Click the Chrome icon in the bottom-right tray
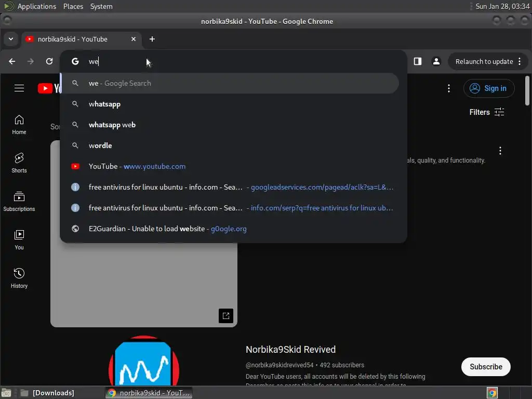532x399 pixels. tap(493, 393)
